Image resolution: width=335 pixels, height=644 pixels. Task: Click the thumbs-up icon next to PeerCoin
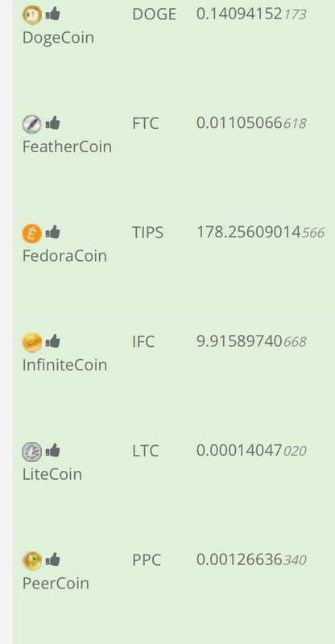[x=52, y=559]
